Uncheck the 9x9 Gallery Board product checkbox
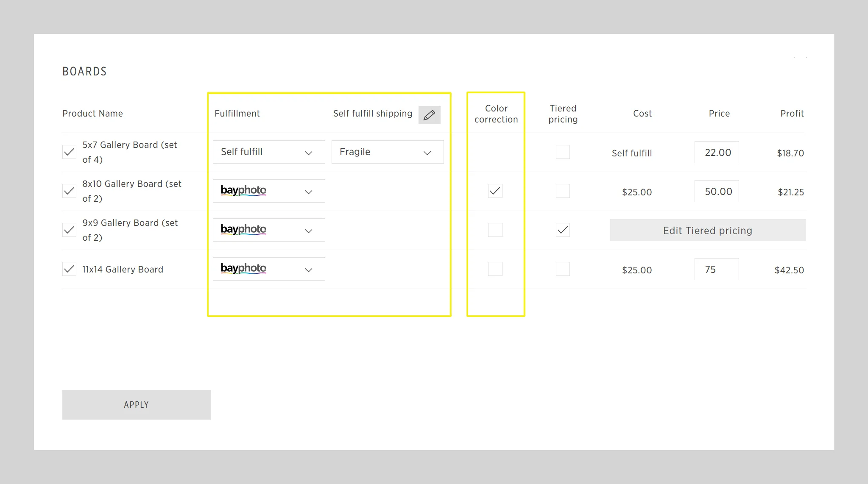The height and width of the screenshot is (484, 868). pyautogui.click(x=69, y=230)
